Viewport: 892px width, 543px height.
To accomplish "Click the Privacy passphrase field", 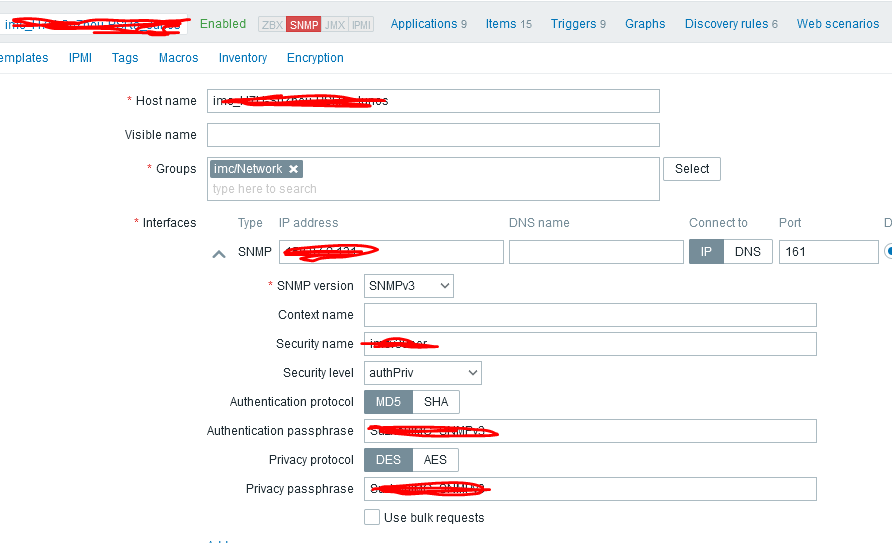I will [590, 489].
